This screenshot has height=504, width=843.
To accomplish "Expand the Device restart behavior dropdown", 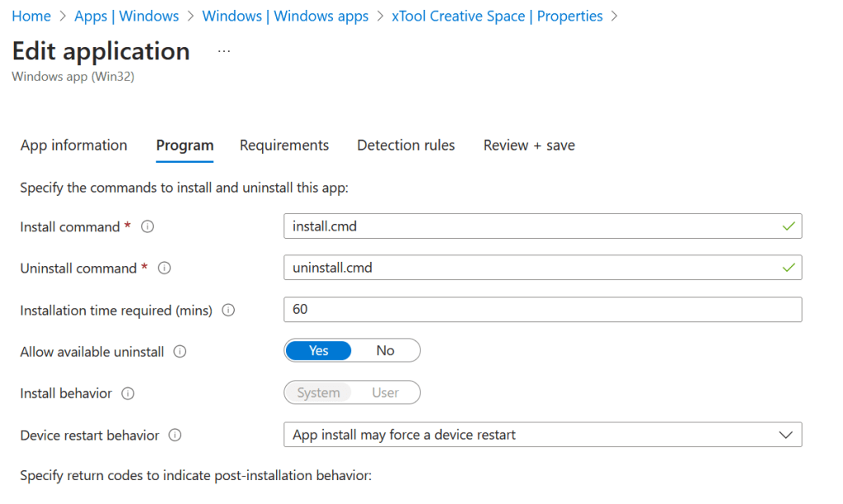I will 541,435.
